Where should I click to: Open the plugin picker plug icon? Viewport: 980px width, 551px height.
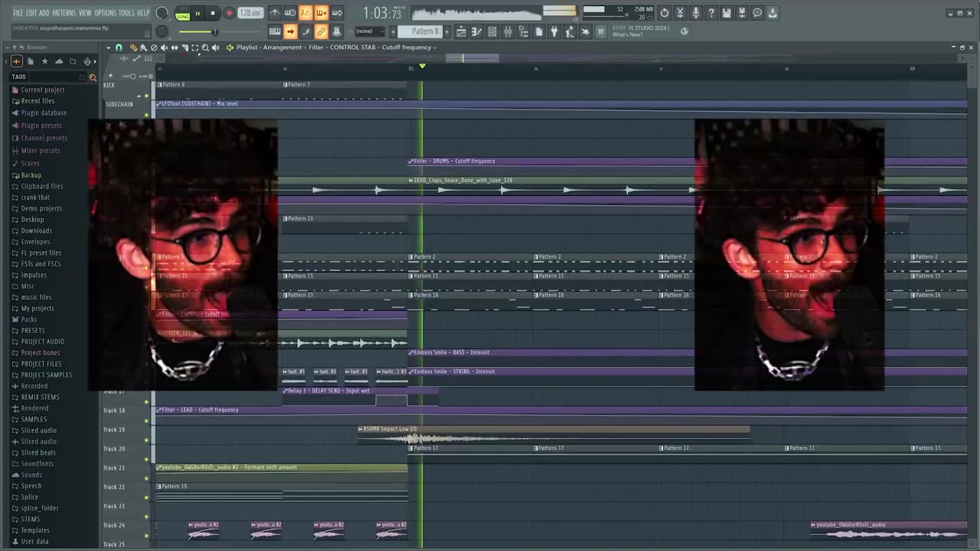click(x=554, y=31)
